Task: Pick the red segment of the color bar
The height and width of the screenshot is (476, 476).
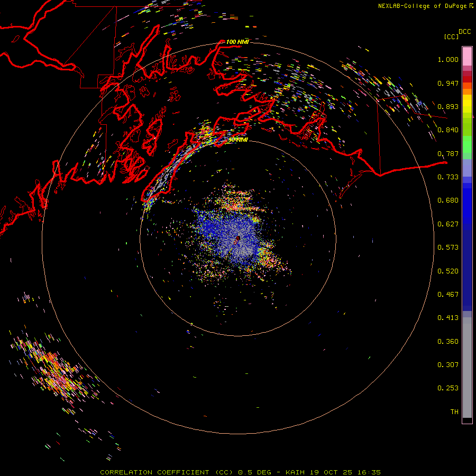Action: (467, 79)
